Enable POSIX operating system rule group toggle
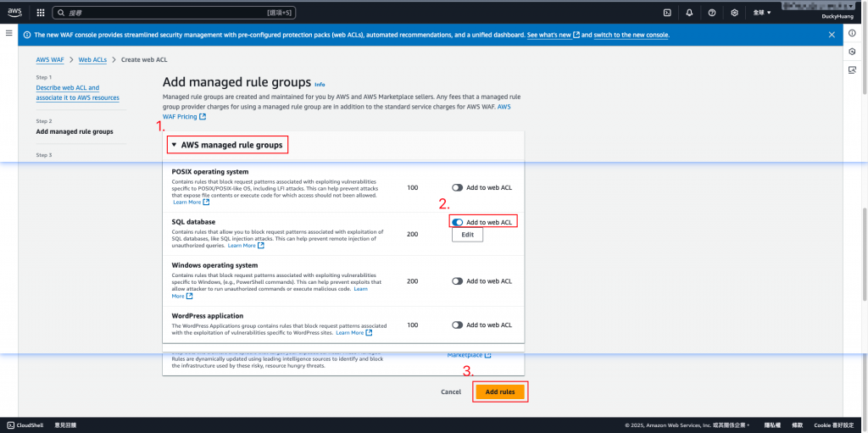Image resolution: width=868 pixels, height=433 pixels. [x=457, y=188]
